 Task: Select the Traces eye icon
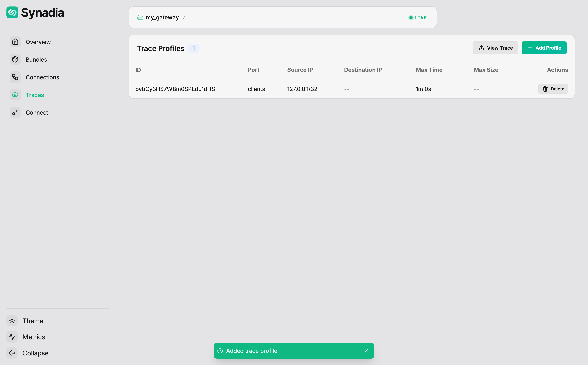(15, 95)
